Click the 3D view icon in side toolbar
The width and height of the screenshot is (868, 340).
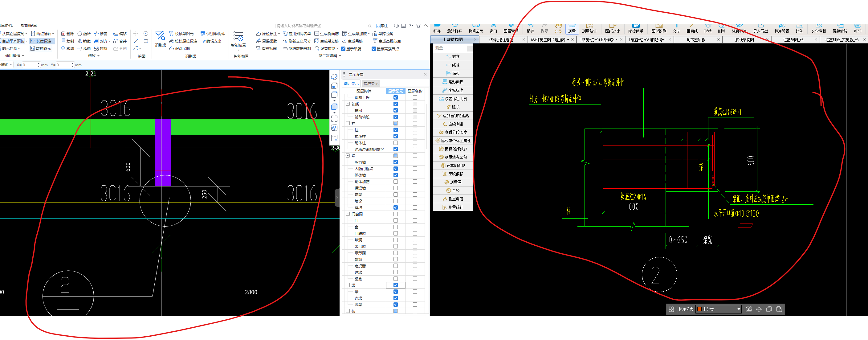(x=334, y=86)
